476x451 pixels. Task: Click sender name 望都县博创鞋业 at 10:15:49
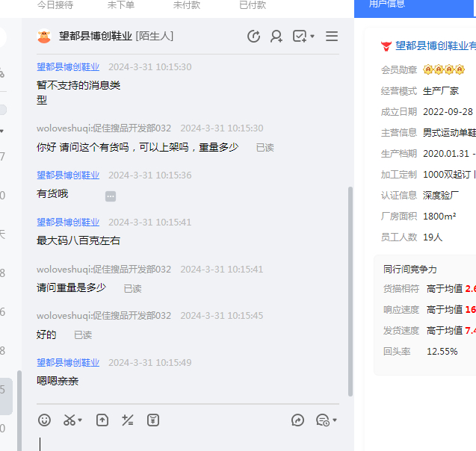(68, 362)
